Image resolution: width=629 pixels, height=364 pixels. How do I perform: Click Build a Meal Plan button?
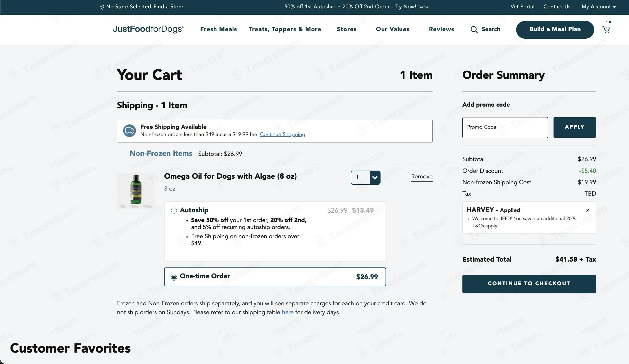(x=555, y=29)
